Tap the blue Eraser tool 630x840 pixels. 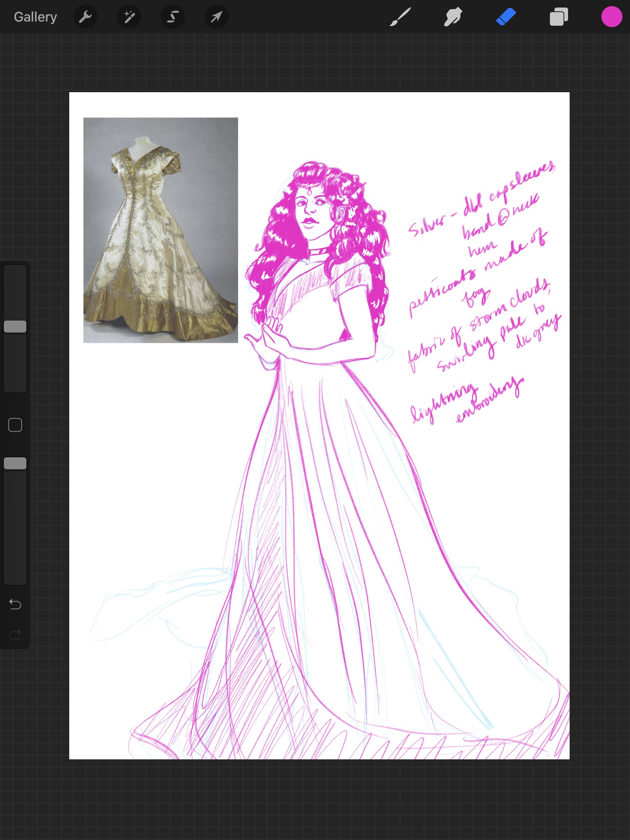[x=506, y=17]
